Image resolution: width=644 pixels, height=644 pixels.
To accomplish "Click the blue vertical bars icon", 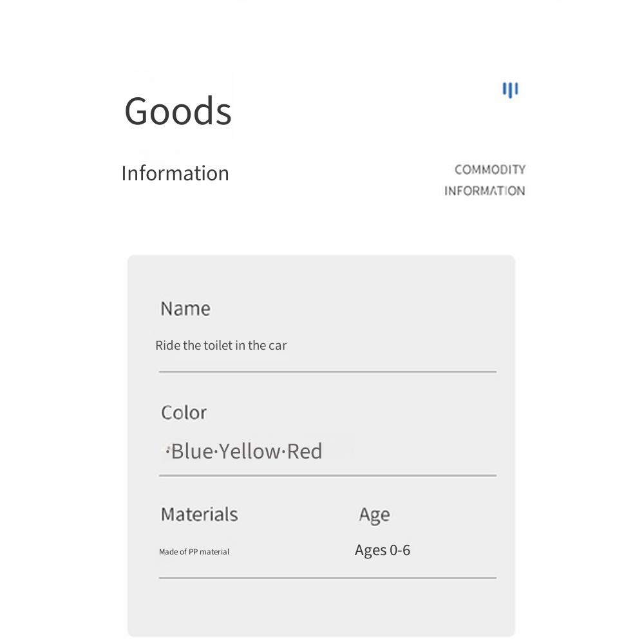I will click(510, 90).
